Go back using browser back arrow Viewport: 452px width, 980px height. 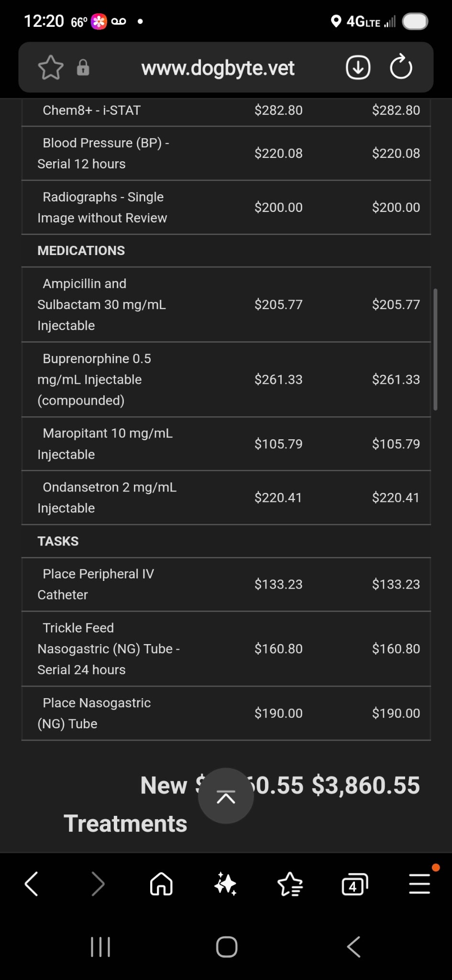point(32,883)
